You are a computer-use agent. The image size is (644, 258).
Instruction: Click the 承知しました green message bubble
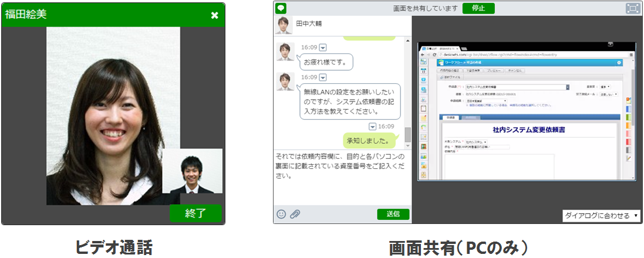[367, 141]
